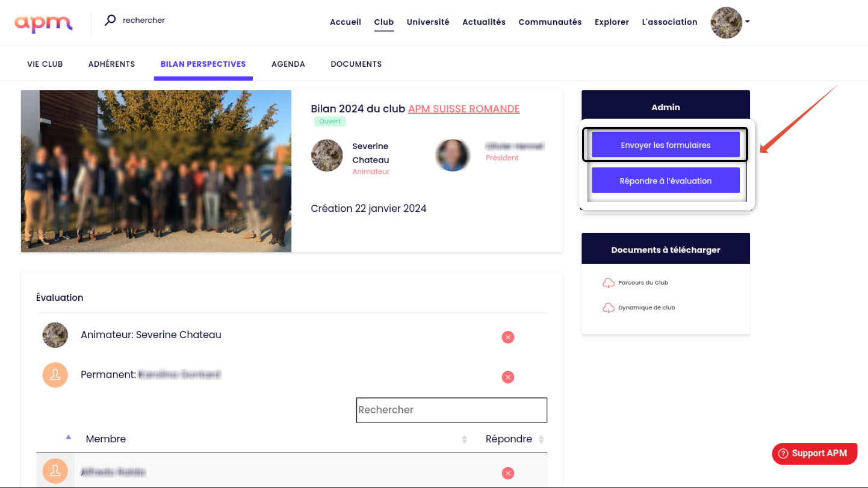Click Répondre à l'évaluation button

pyautogui.click(x=666, y=181)
